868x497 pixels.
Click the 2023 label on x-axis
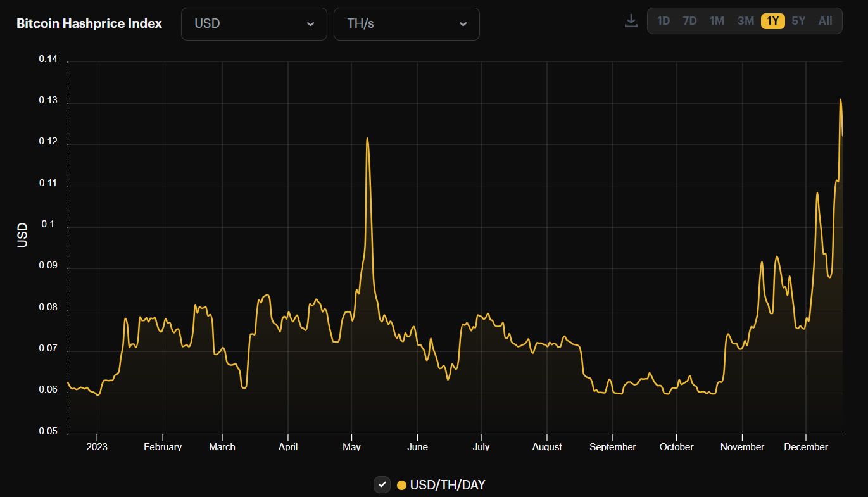[x=97, y=447]
